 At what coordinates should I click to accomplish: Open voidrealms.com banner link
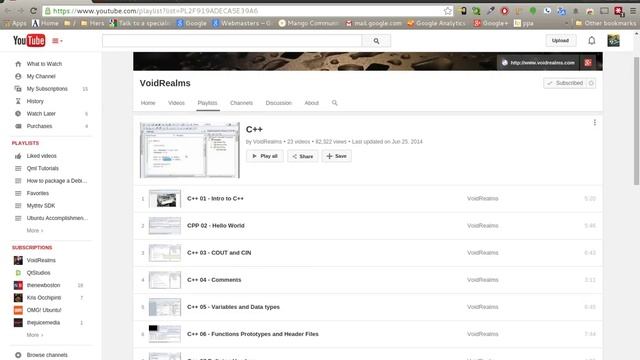tap(538, 63)
